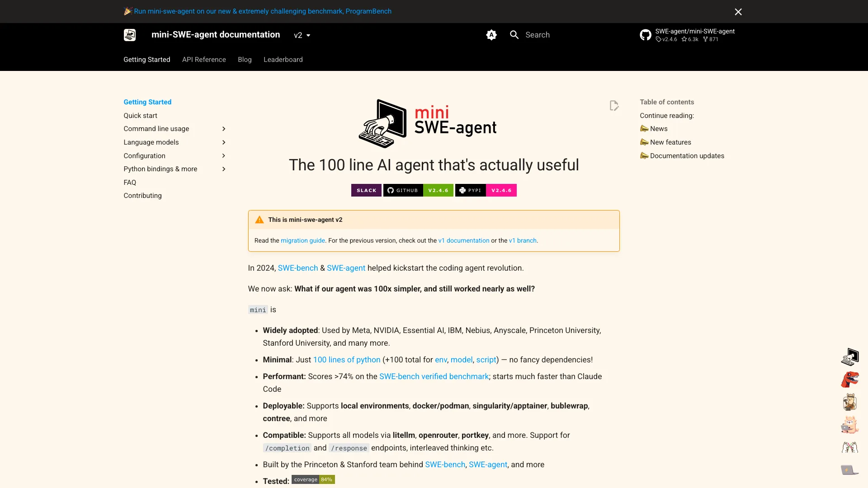Open the edit this page icon

614,106
